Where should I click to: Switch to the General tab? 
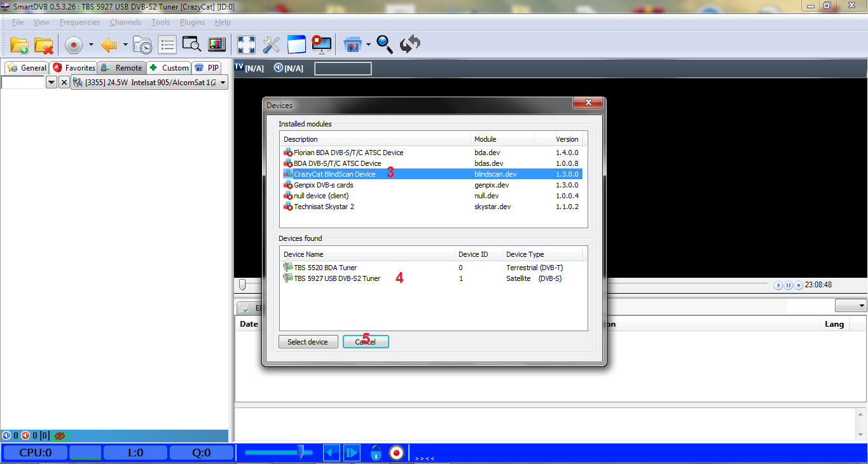pos(27,68)
